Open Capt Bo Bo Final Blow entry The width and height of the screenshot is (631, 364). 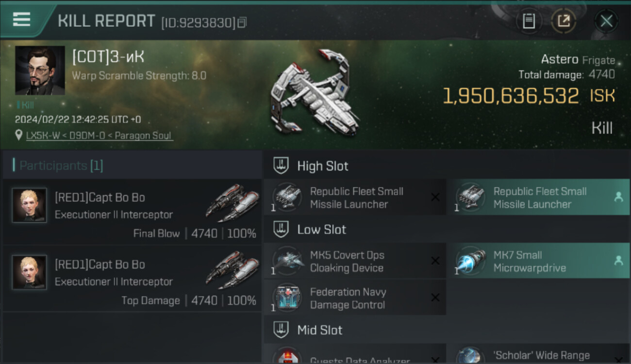[x=133, y=212]
